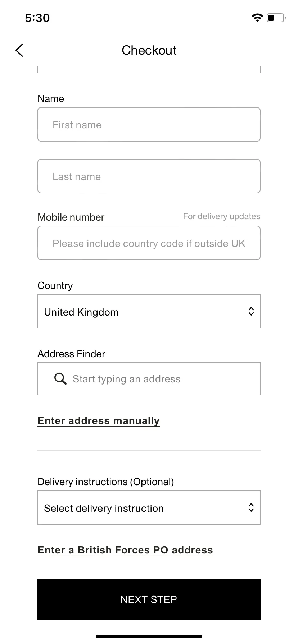Screen dimensions: 298x644
Task: Open Enter address manually link
Action: [x=99, y=421]
